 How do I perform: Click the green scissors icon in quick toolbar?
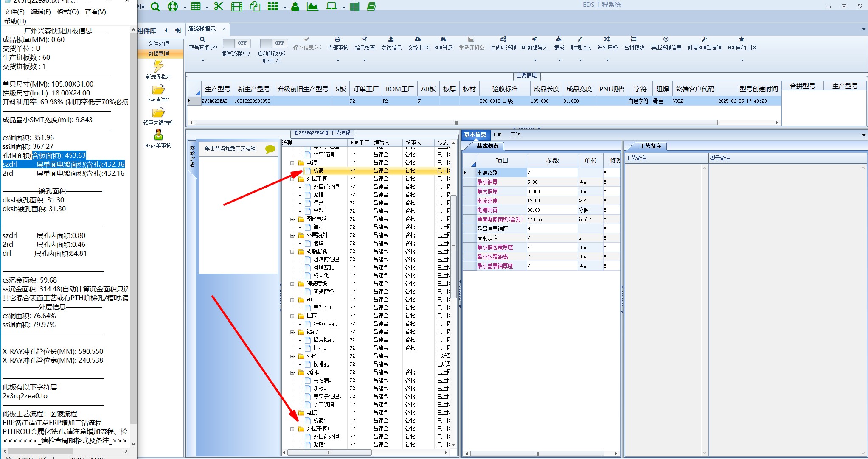(x=219, y=6)
